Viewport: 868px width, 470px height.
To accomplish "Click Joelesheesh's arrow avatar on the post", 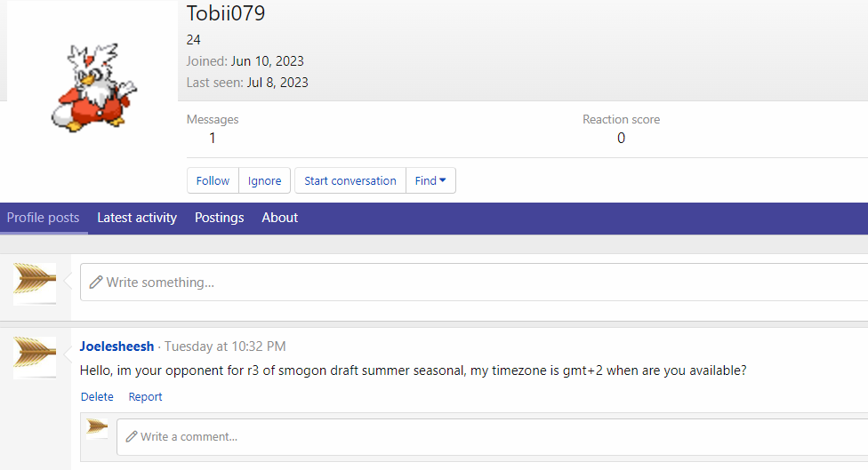I will click(x=35, y=356).
